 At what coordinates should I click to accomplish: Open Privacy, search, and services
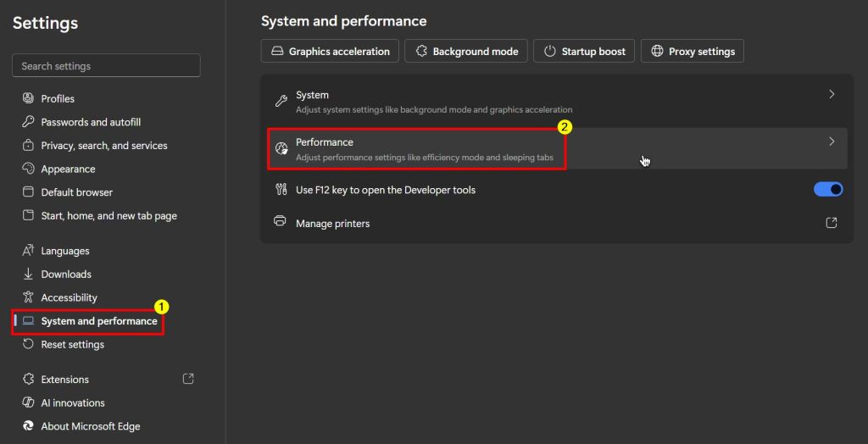106,146
